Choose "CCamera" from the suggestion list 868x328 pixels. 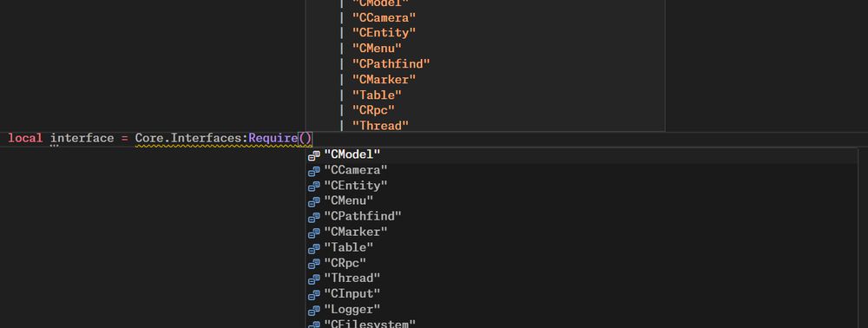coord(582,170)
